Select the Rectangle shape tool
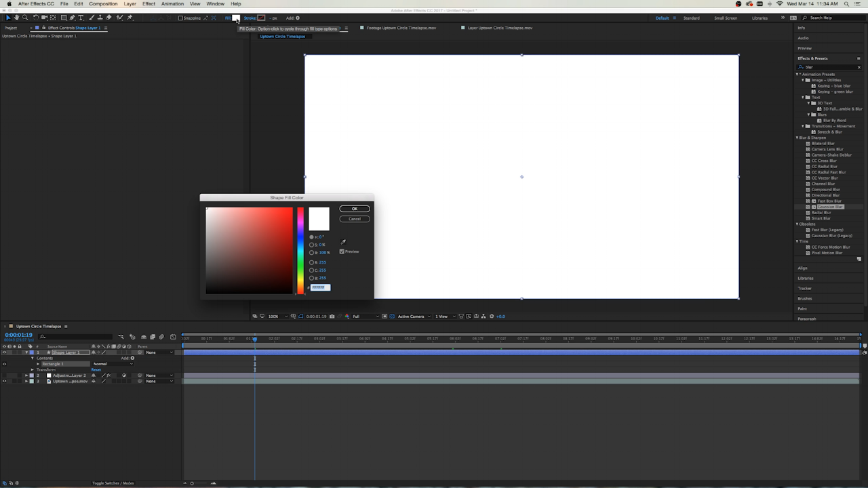868x488 pixels. [x=64, y=18]
